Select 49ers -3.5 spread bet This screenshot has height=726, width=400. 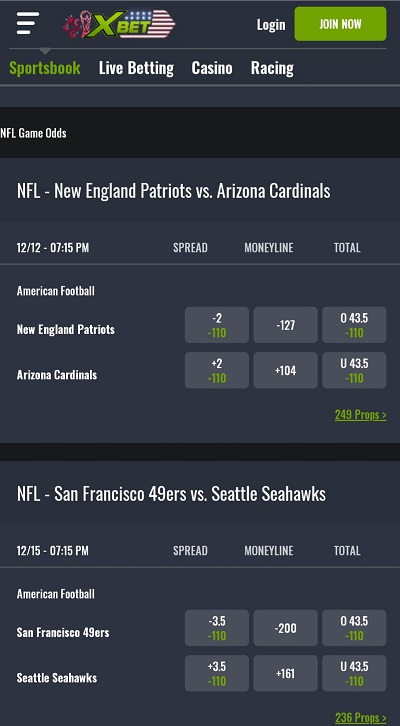point(217,628)
